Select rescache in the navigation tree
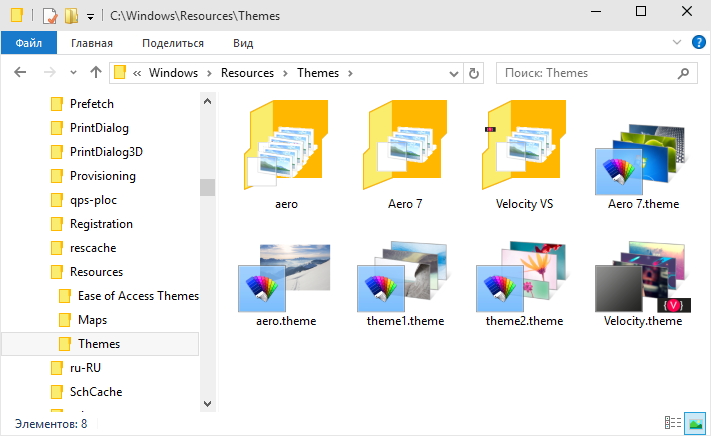The image size is (711, 436). 93,248
